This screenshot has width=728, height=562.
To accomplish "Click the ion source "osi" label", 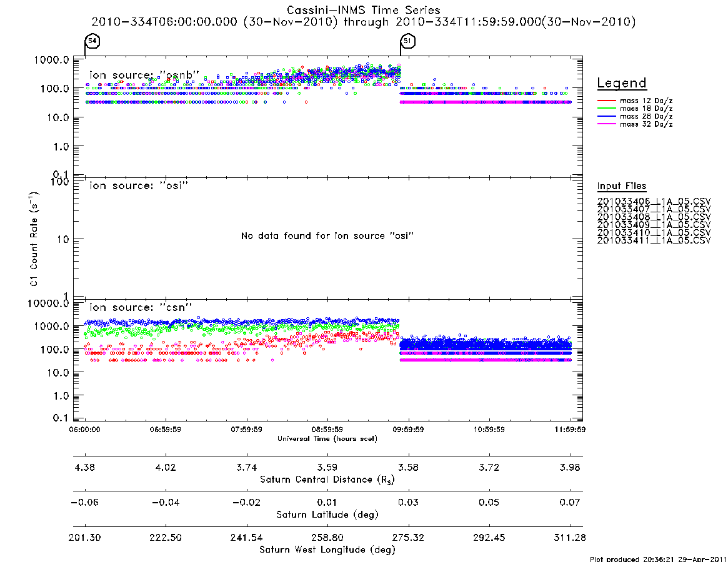I will click(x=138, y=185).
